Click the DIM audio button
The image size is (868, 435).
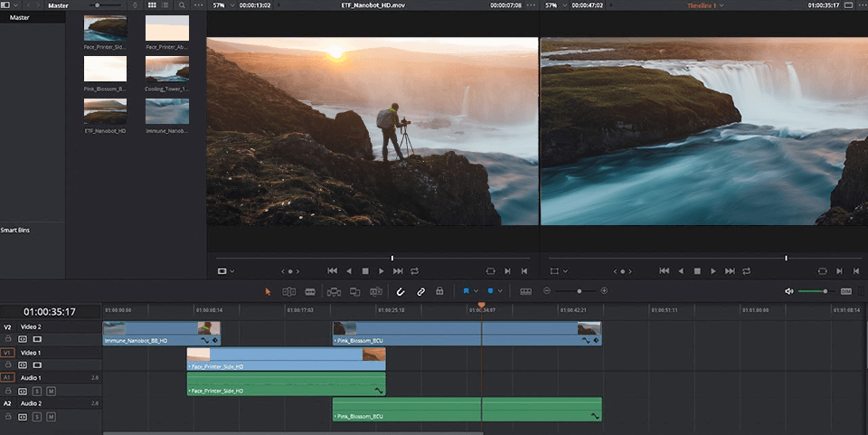tap(846, 291)
